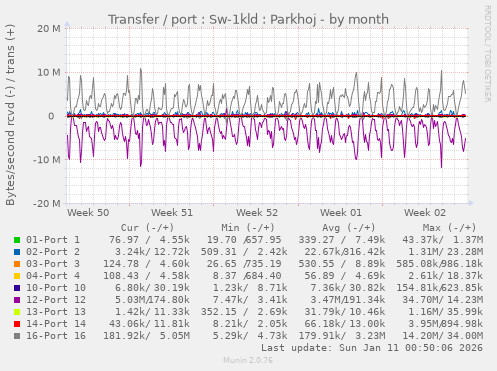This screenshot has width=497, height=371.
Task: Click the 'Week 02' x-axis label
Action: [x=425, y=213]
